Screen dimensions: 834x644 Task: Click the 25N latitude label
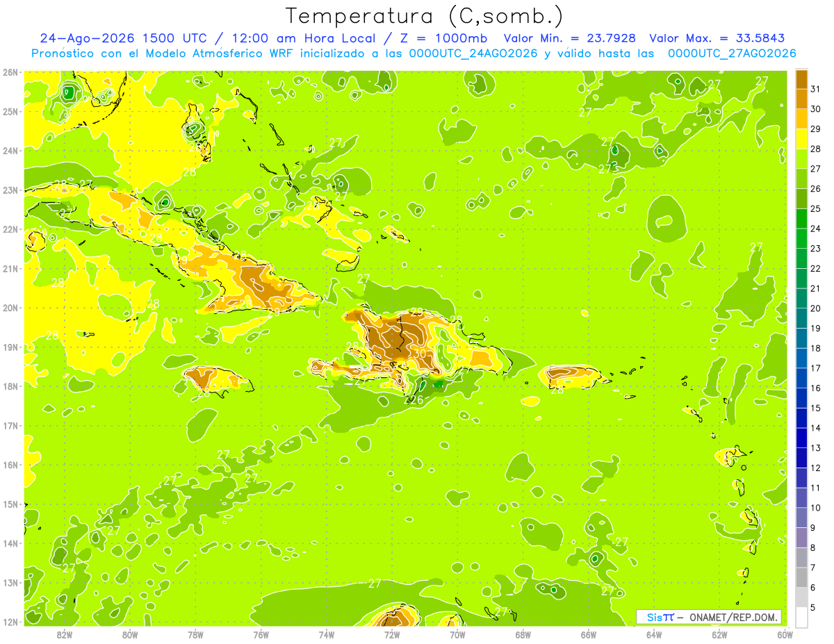pos(10,111)
